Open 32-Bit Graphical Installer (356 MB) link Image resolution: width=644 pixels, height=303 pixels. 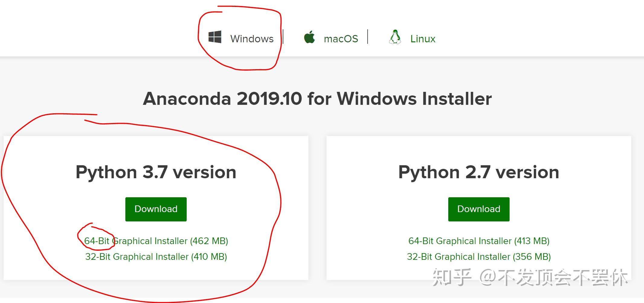(478, 256)
